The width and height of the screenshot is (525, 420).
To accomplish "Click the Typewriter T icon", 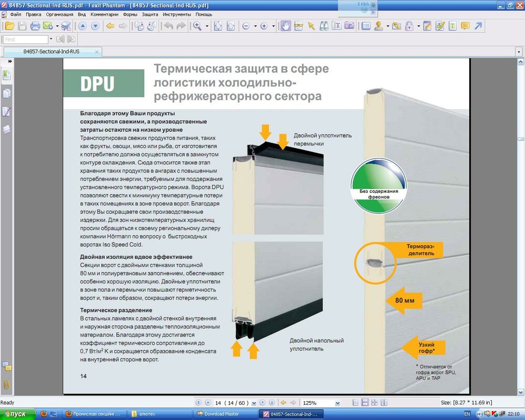I will 453,26.
